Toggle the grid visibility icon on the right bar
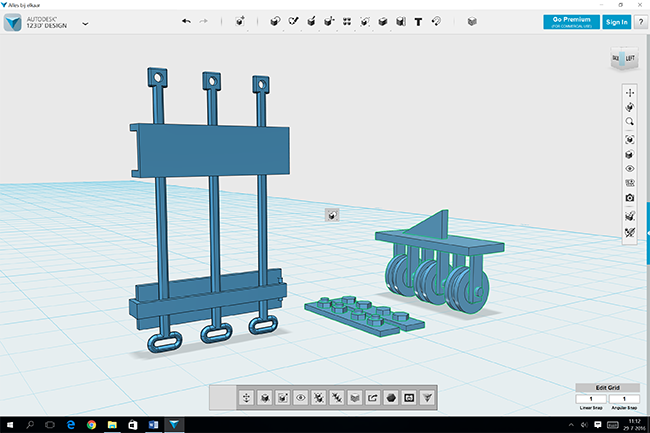Screen dimensions: 650x433 (x=629, y=184)
